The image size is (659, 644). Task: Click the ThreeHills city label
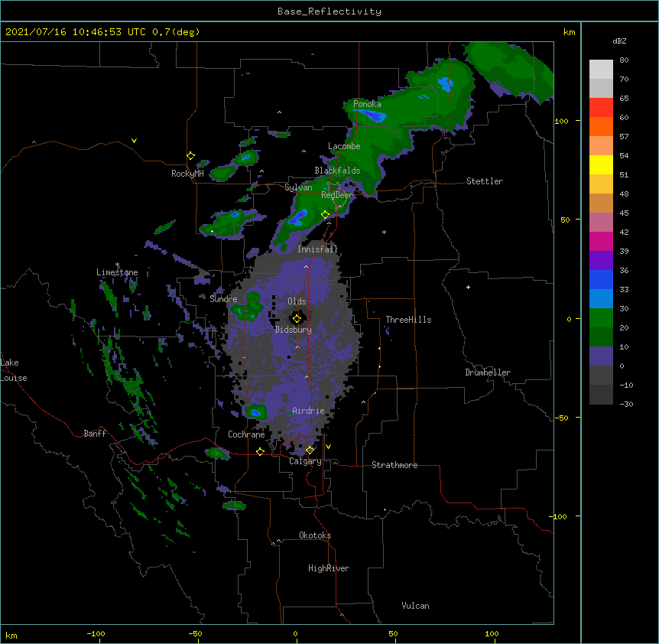tap(408, 320)
